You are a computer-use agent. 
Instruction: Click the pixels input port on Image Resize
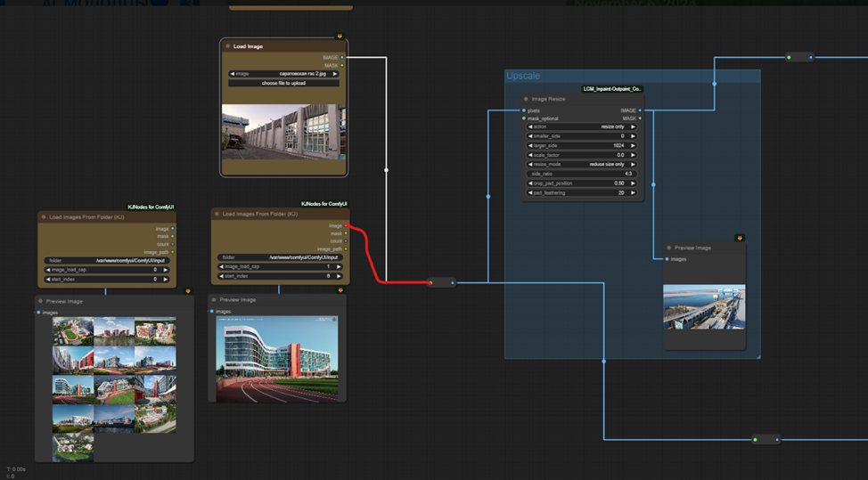click(x=524, y=110)
